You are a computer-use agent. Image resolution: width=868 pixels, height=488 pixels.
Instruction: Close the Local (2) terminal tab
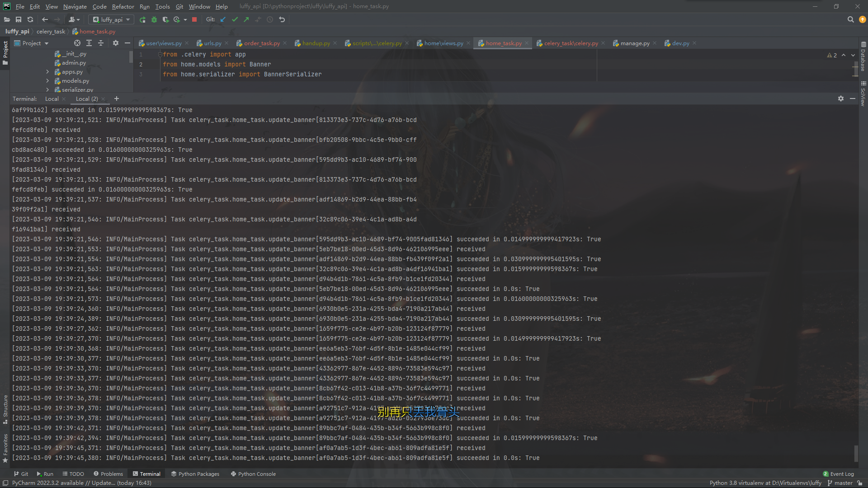click(x=103, y=99)
